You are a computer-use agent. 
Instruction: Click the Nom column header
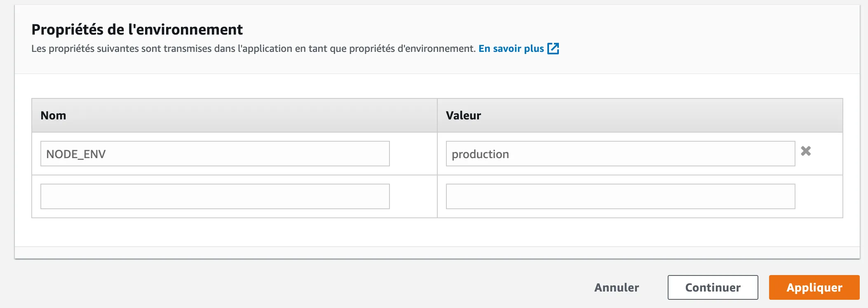coord(53,116)
